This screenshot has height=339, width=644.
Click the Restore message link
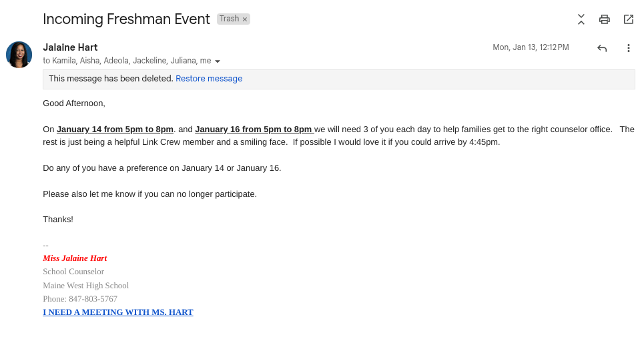pos(209,79)
